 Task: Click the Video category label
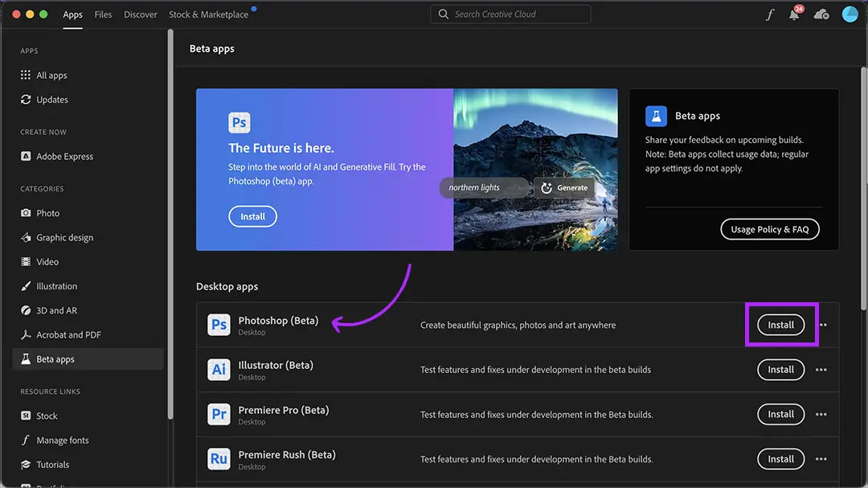47,261
